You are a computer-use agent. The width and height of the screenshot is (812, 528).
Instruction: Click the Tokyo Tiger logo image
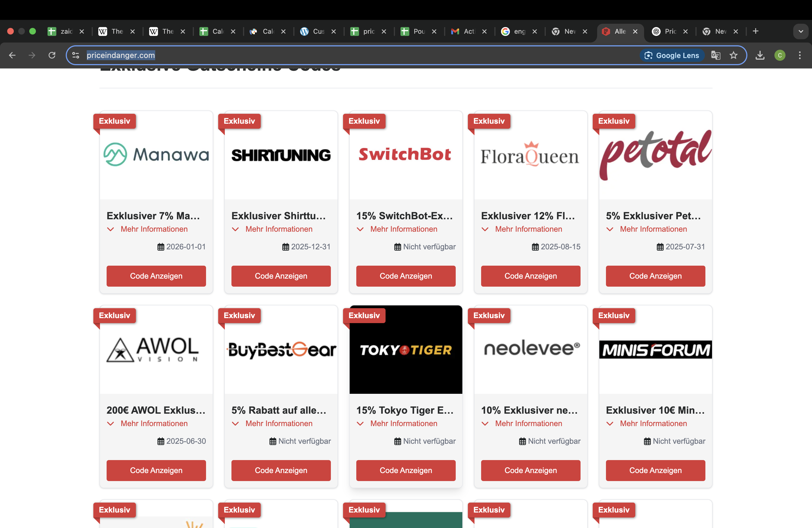tap(406, 350)
